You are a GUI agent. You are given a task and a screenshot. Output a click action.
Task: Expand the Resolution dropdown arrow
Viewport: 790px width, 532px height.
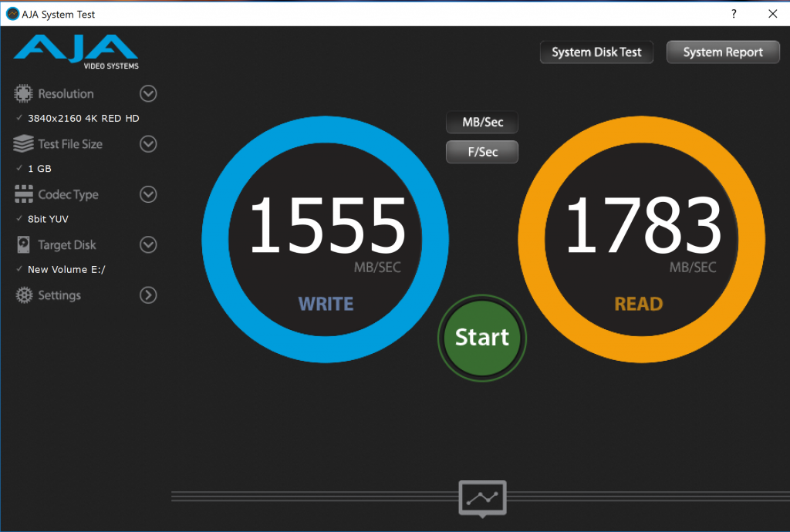148,93
